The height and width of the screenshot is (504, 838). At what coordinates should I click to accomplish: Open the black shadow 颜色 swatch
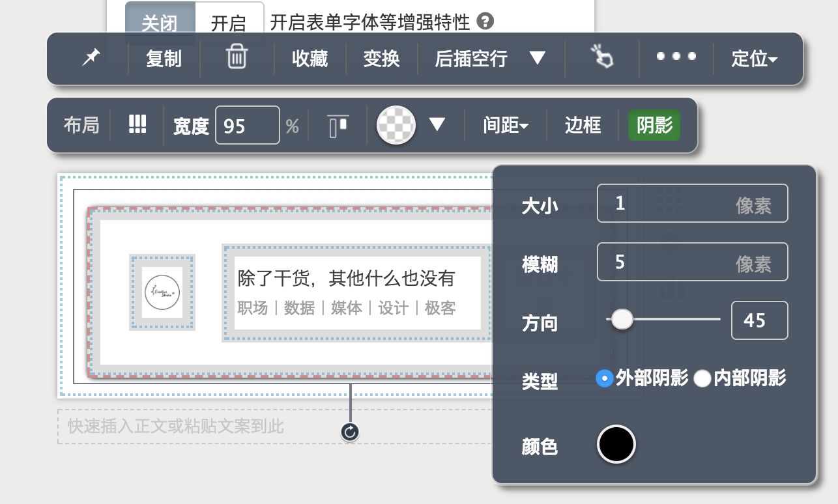click(616, 444)
